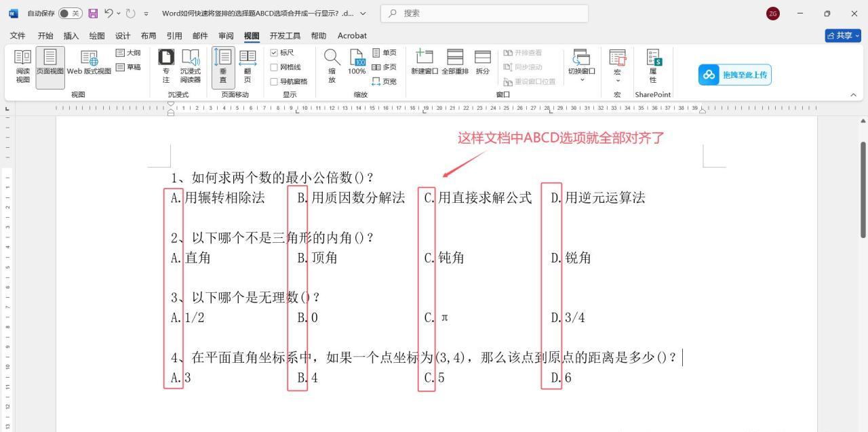868x432 pixels.
Task: Uncheck the Ruler checkbox (标尺)
Action: (274, 53)
